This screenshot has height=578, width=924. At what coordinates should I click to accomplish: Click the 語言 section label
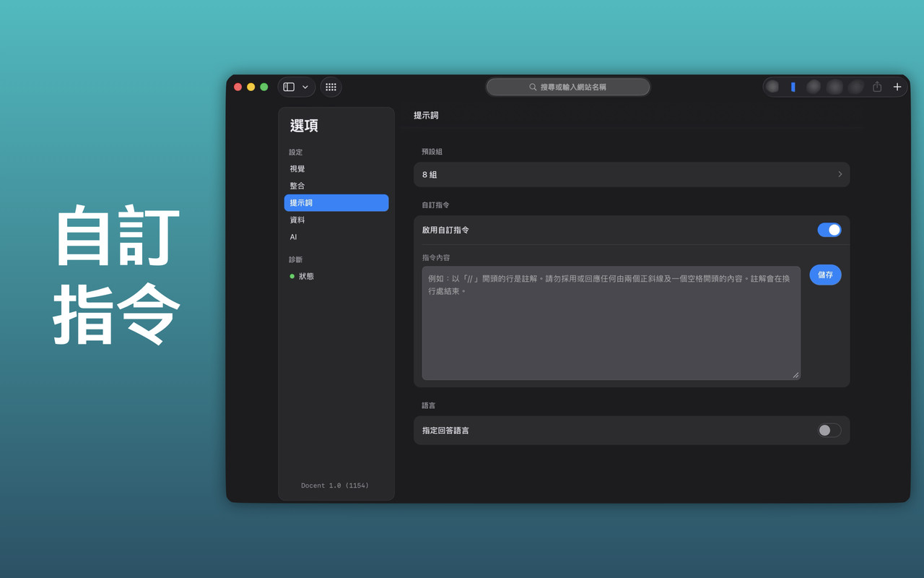(429, 405)
